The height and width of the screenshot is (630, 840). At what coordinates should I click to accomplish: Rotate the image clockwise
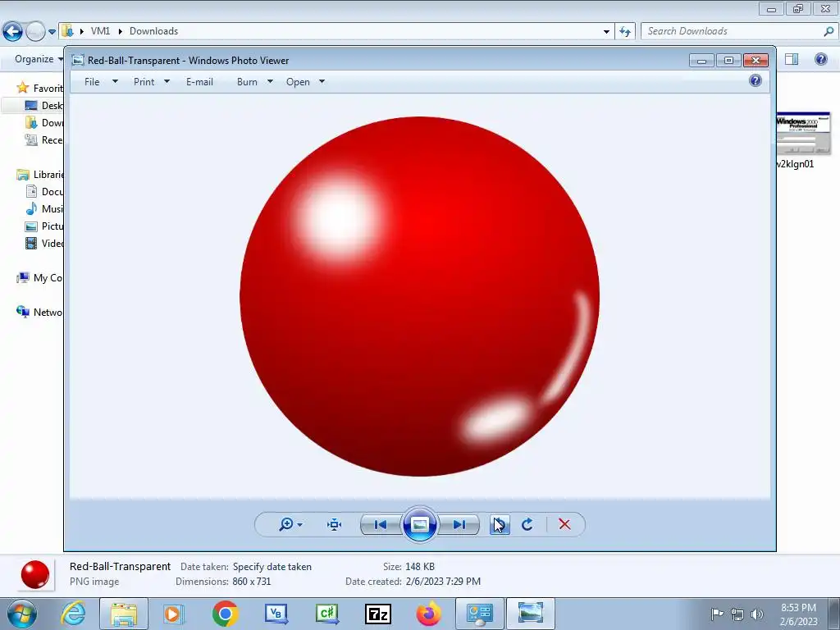527,524
